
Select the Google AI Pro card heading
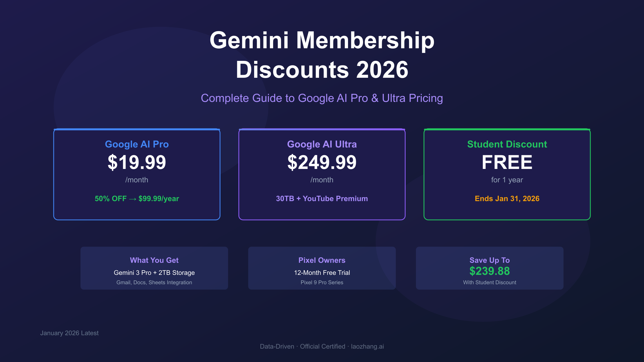pos(137,144)
